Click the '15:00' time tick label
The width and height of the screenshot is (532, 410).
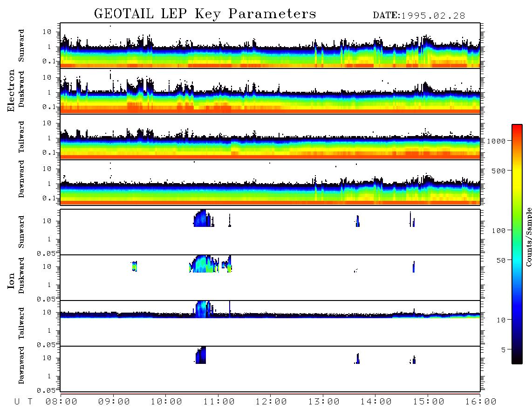pyautogui.click(x=428, y=402)
